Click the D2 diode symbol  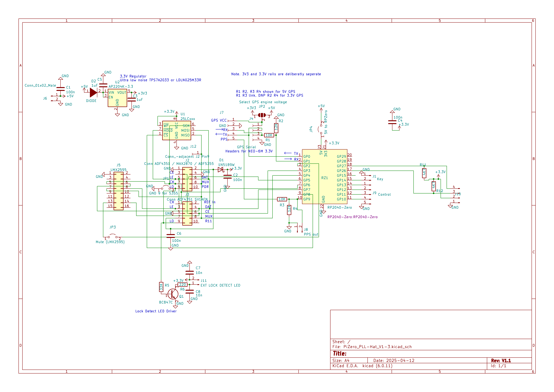coord(93,93)
